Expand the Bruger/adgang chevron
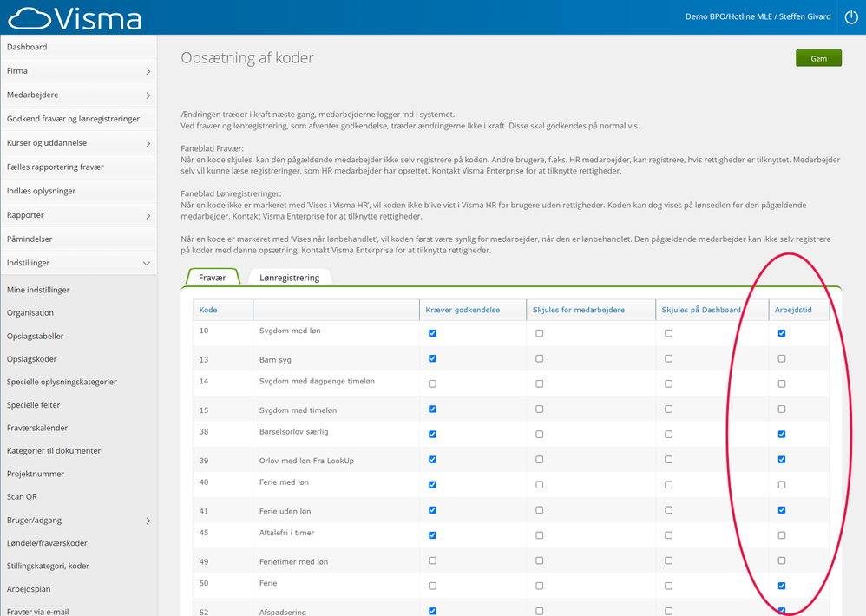Screen dimensions: 866x616 [x=148, y=521]
